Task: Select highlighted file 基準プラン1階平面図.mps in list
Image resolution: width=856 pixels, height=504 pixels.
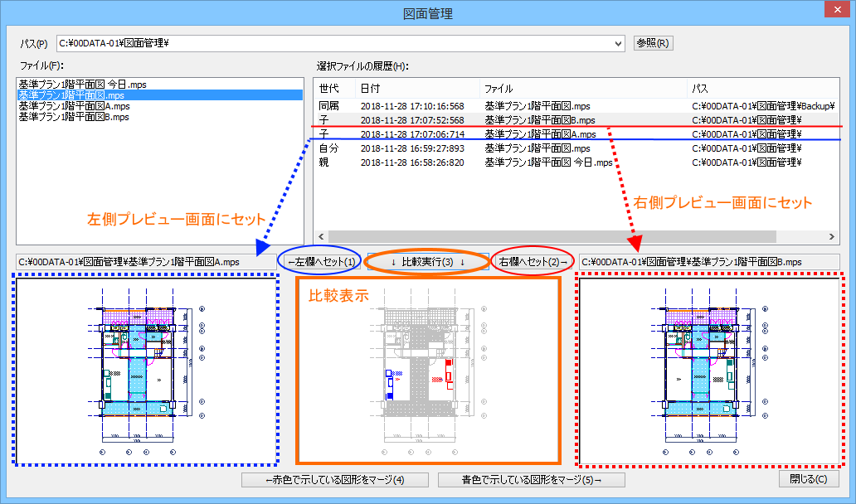Action: (x=160, y=95)
